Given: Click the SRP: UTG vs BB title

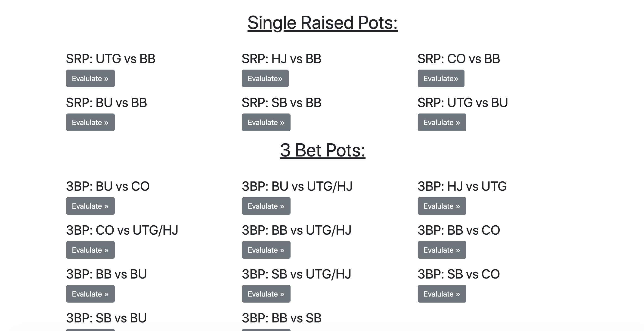Looking at the screenshot, I should pyautogui.click(x=111, y=59).
